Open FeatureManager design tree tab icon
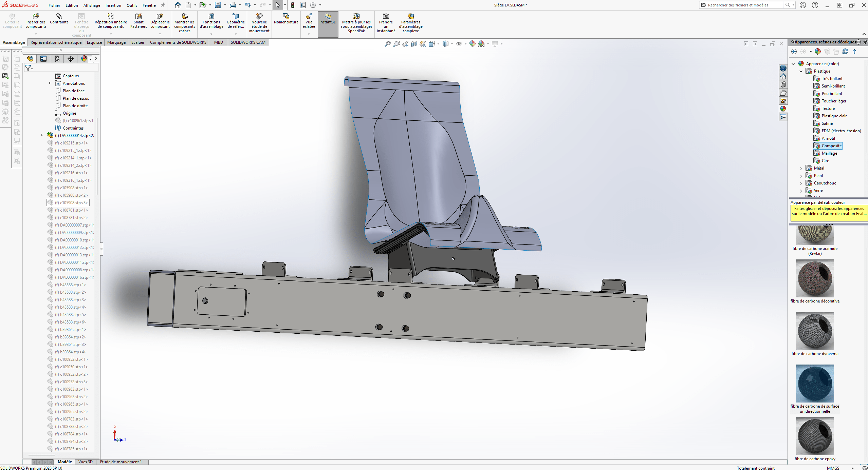Screen dimensions: 868x470 pyautogui.click(x=30, y=59)
